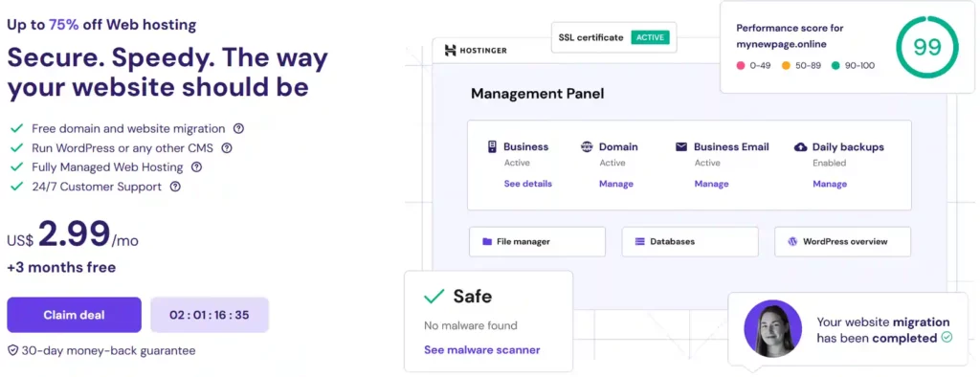The width and height of the screenshot is (980, 377).
Task: Click the woman's avatar photo
Action: [772, 329]
